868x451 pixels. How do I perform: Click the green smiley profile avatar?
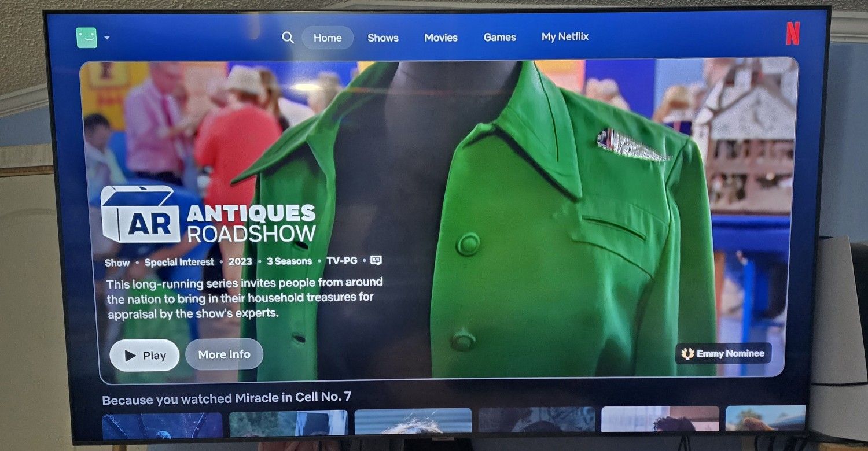86,38
